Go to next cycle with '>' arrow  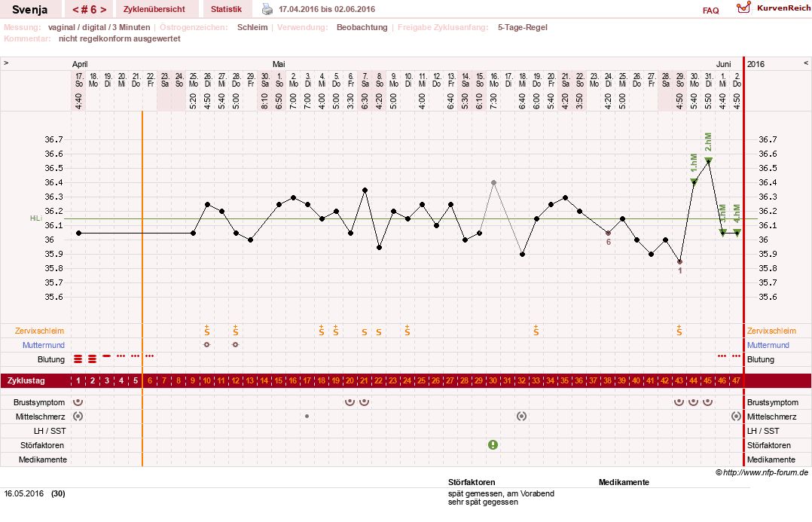(x=104, y=9)
